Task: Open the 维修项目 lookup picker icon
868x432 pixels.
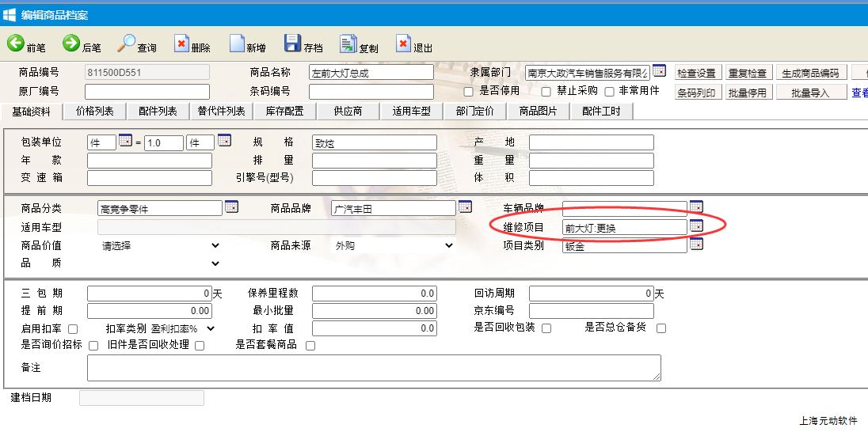Action: coord(696,226)
